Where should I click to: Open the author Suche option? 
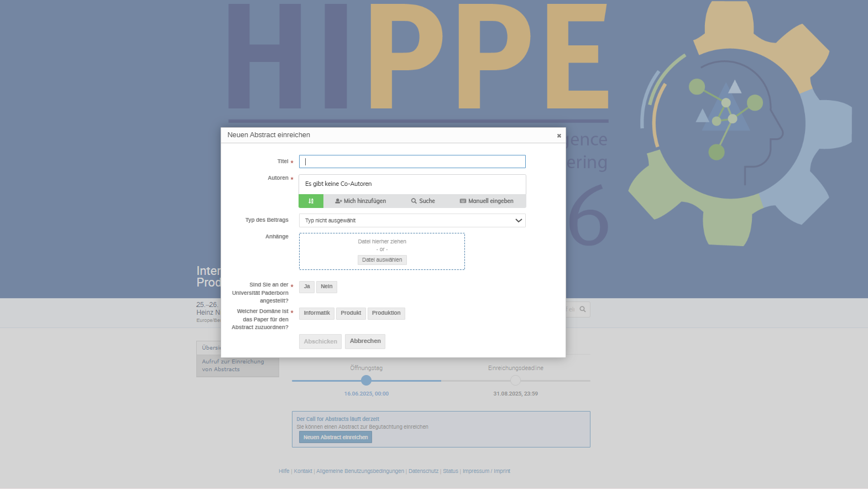click(423, 201)
